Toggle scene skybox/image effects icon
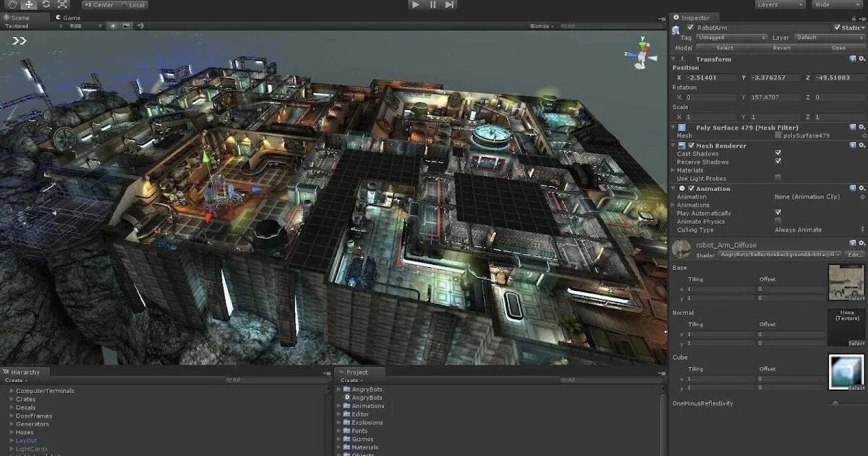 [x=126, y=26]
